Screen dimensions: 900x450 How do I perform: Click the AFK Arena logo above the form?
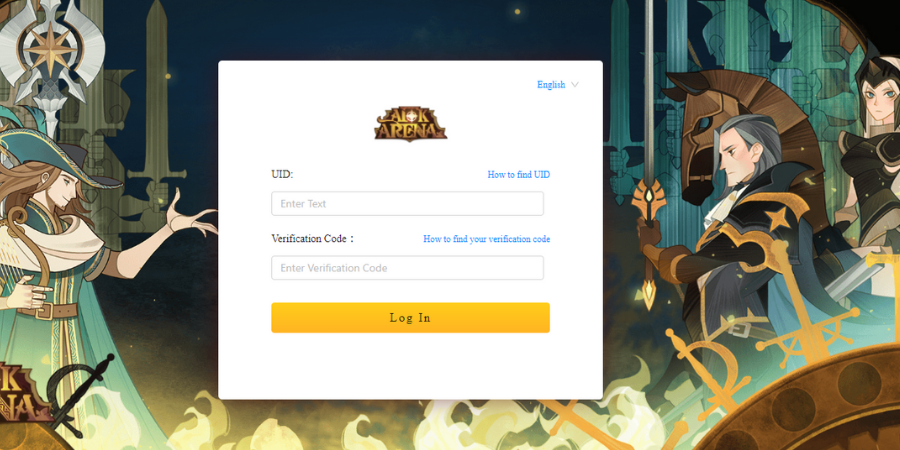(x=410, y=123)
